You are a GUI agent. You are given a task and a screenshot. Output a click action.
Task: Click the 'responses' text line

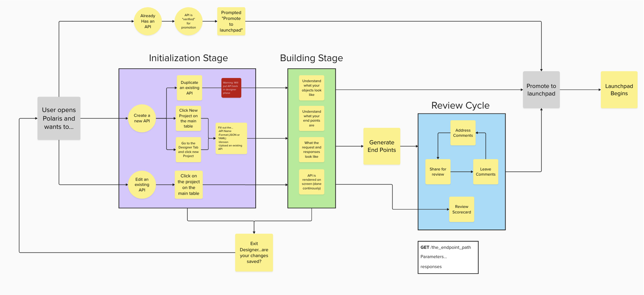(431, 267)
